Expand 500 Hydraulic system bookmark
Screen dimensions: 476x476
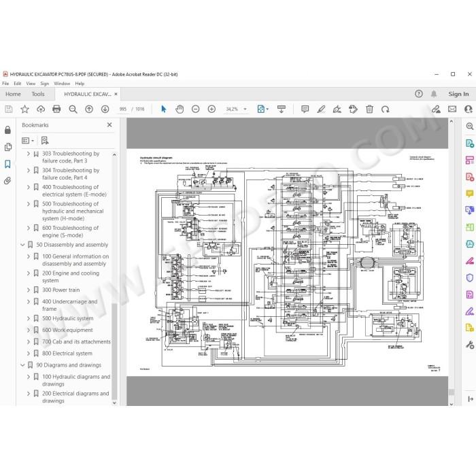tap(29, 318)
